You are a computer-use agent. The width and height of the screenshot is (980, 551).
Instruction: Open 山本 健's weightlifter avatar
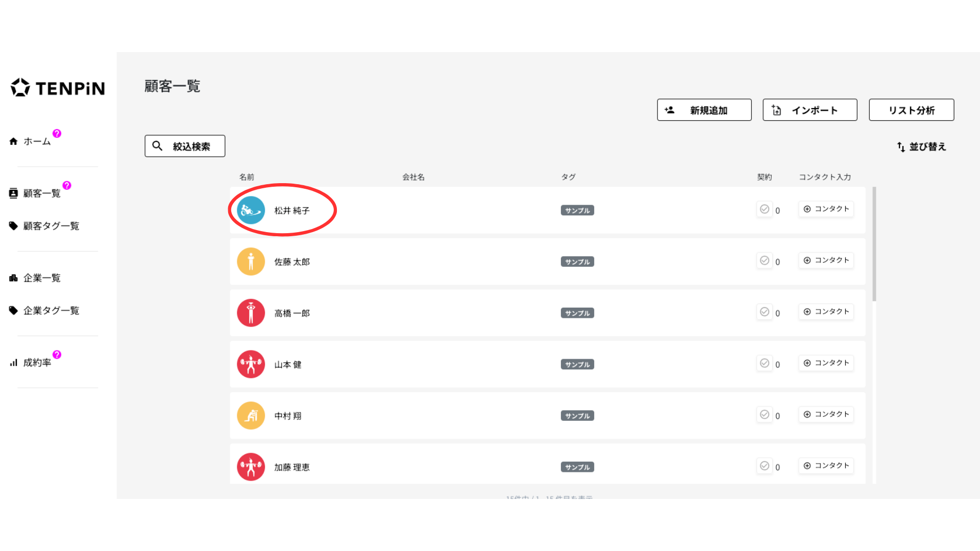tap(251, 364)
